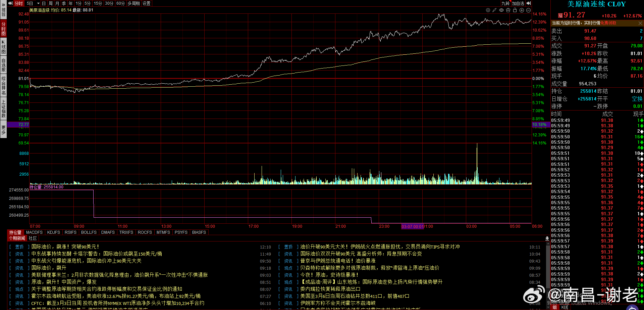This screenshot has width=644, height=310.
Task: Open the toolbox briefcase icon
Action: [508, 10]
